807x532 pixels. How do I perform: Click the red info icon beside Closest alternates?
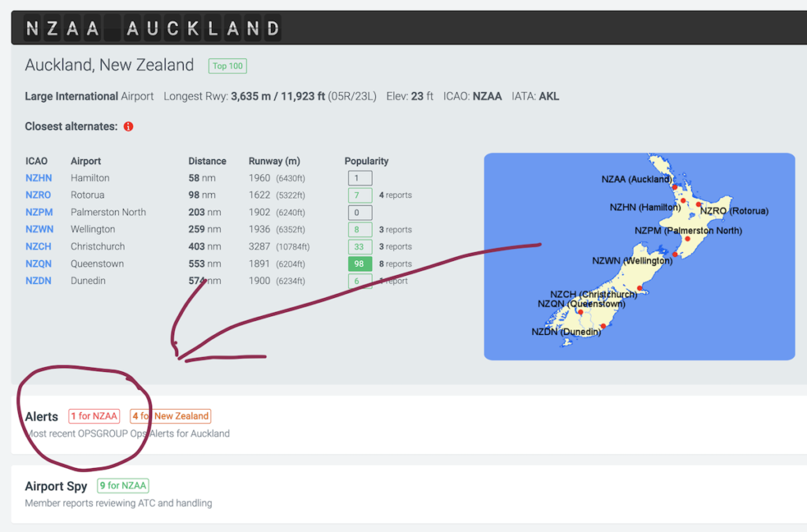(x=128, y=126)
